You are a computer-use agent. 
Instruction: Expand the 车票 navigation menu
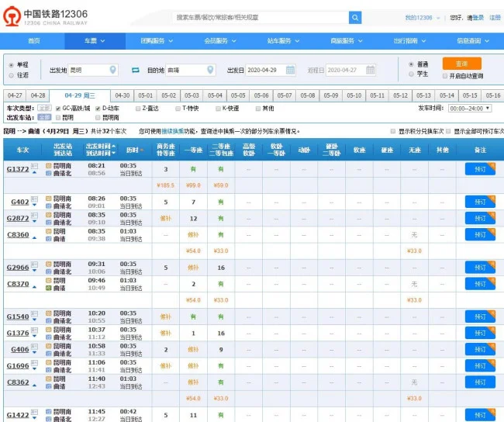pos(95,41)
